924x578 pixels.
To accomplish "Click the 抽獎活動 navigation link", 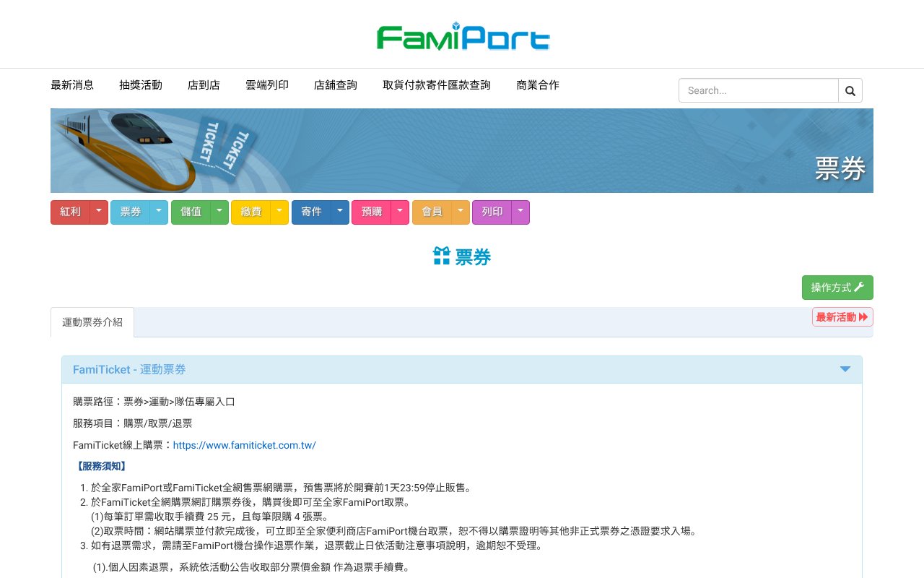I will click(140, 85).
